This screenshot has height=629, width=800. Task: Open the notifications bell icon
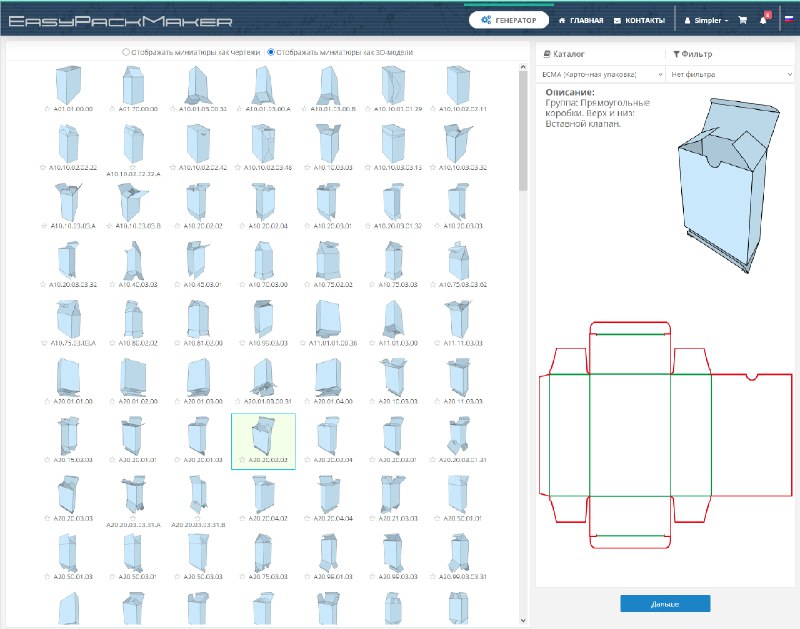point(763,20)
